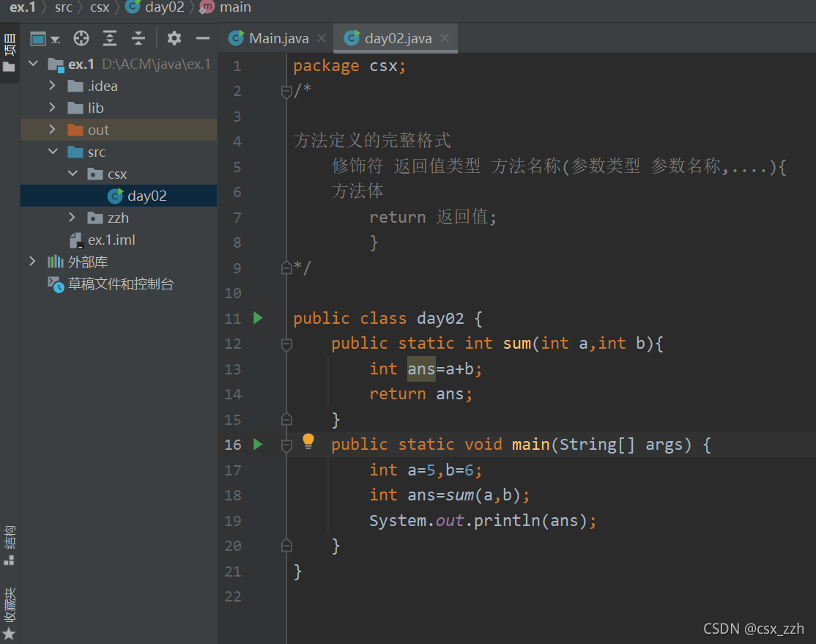Expand the external libraries node

click(32, 261)
